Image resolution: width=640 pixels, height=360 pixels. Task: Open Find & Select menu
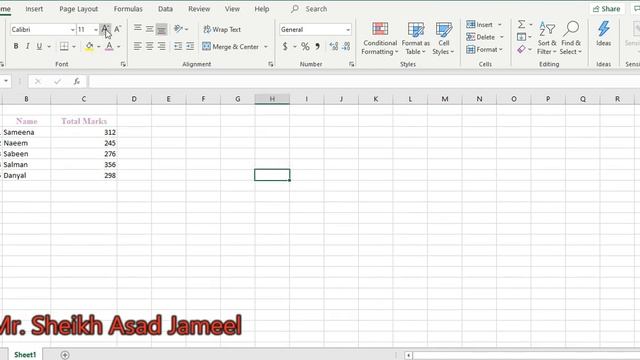[x=571, y=38]
